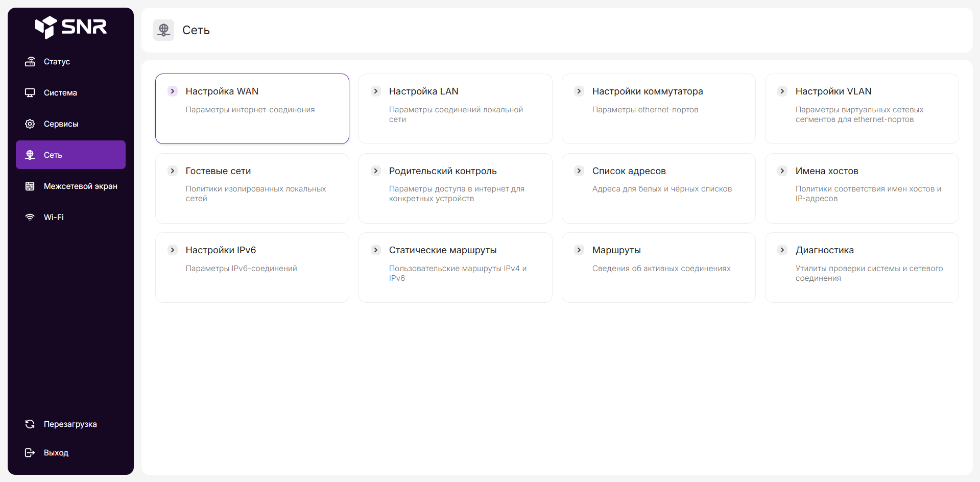This screenshot has height=482, width=980.
Task: Open Настройки коммутатора card
Action: tap(658, 108)
